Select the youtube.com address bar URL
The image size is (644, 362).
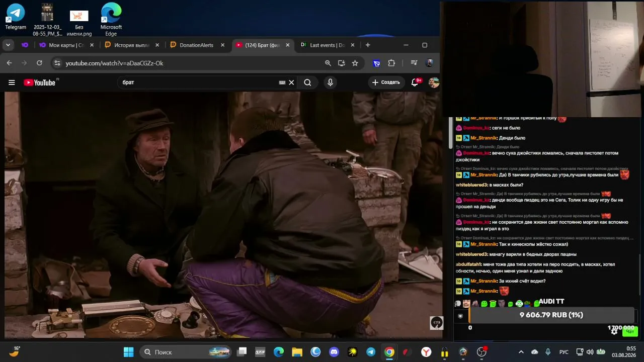point(114,63)
